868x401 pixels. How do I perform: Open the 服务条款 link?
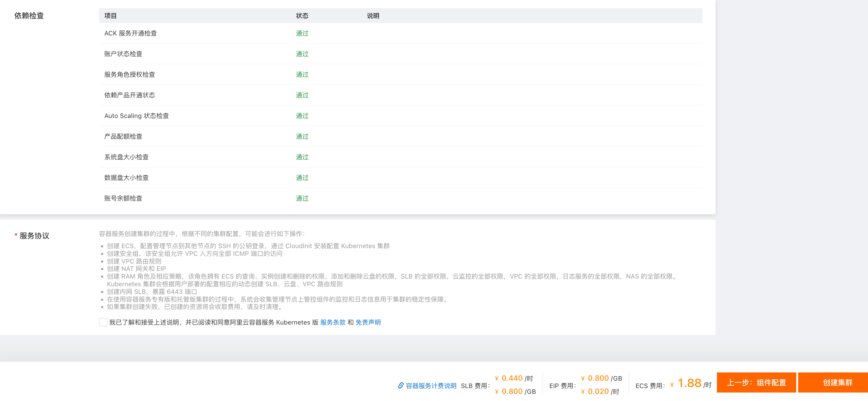click(x=333, y=322)
